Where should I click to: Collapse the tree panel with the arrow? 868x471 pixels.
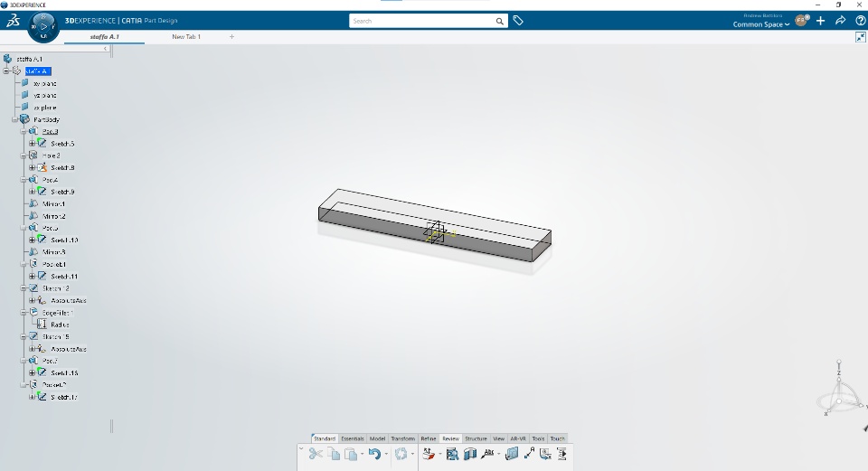click(105, 49)
